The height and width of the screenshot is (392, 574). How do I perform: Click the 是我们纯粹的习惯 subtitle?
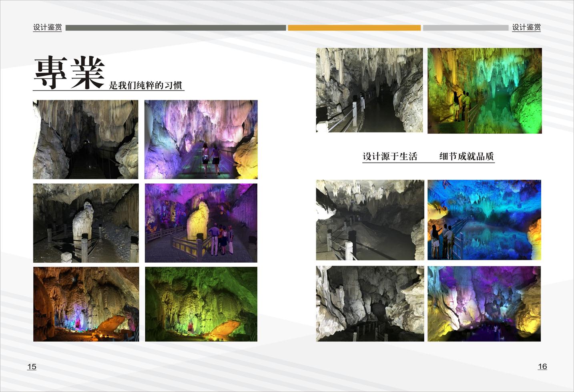[146, 85]
